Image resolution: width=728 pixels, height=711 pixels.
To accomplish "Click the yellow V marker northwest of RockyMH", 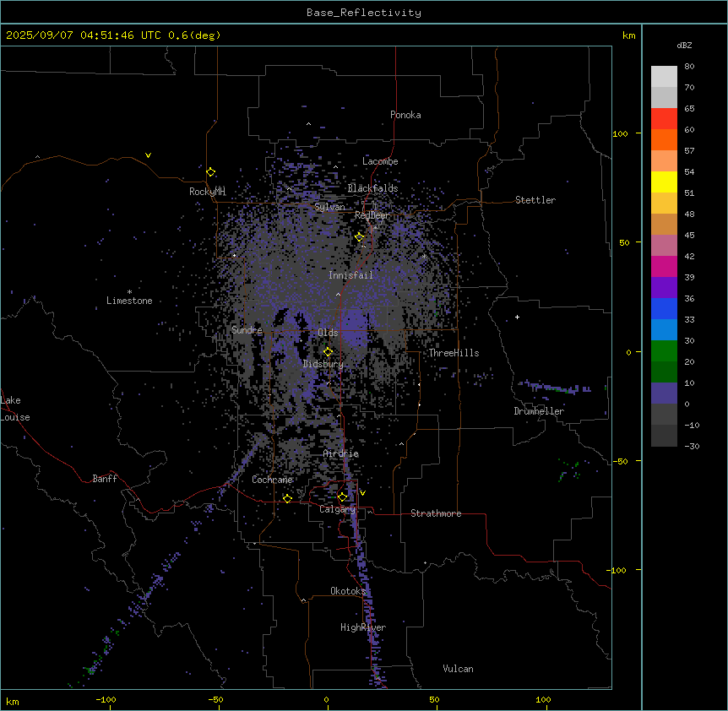I will point(148,155).
